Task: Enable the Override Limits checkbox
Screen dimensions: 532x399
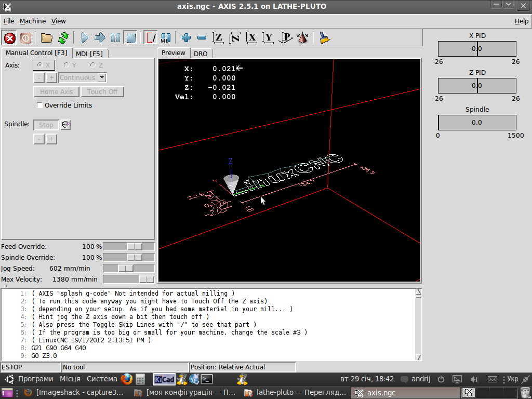Action: click(40, 105)
